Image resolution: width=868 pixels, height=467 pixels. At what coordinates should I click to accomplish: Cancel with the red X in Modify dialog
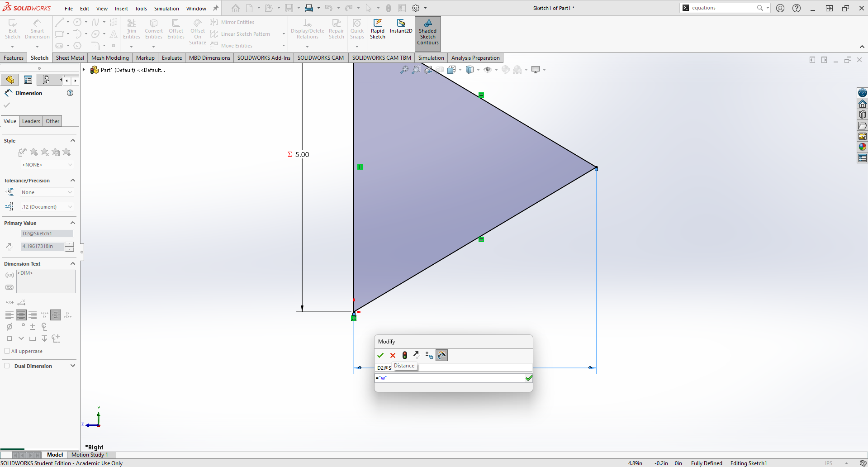coord(393,356)
